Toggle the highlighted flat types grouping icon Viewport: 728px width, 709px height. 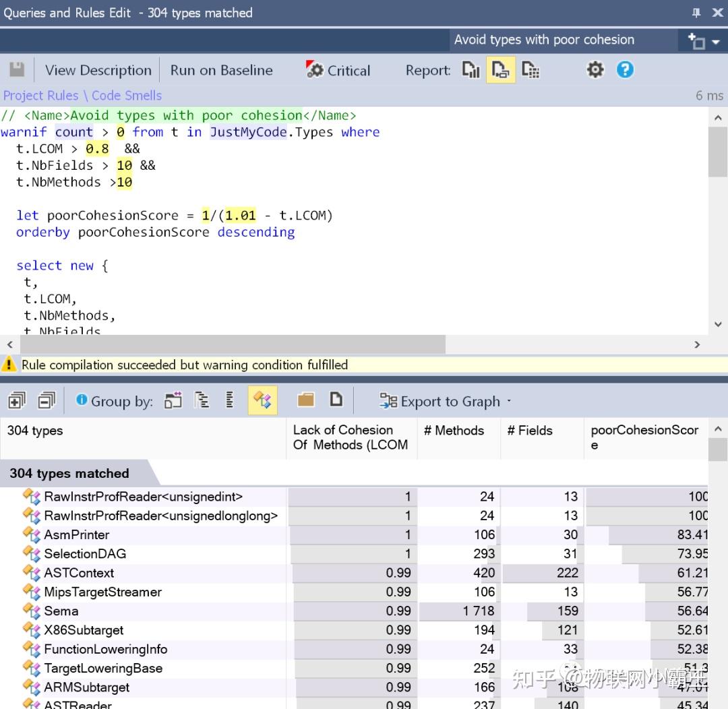coord(262,401)
